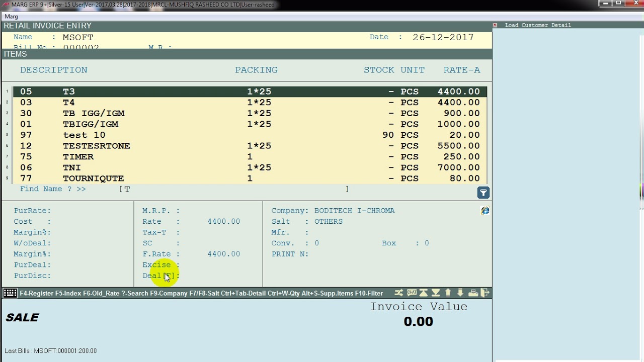
Task: Click code 97 of test 10
Action: pyautogui.click(x=26, y=135)
